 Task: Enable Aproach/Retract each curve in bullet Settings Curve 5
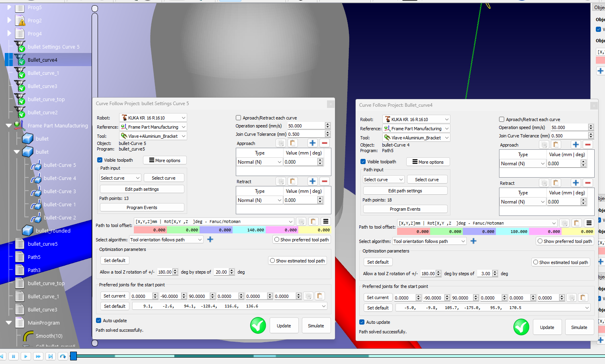coord(239,118)
